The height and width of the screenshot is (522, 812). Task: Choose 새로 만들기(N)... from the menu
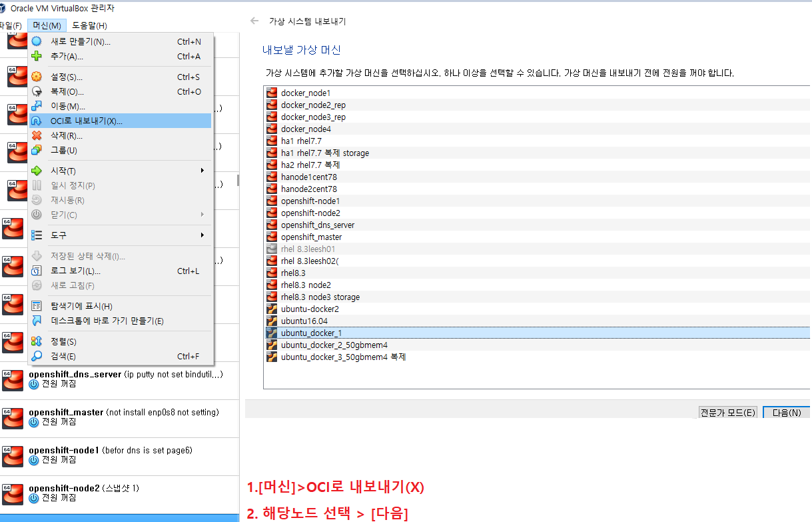[120, 41]
